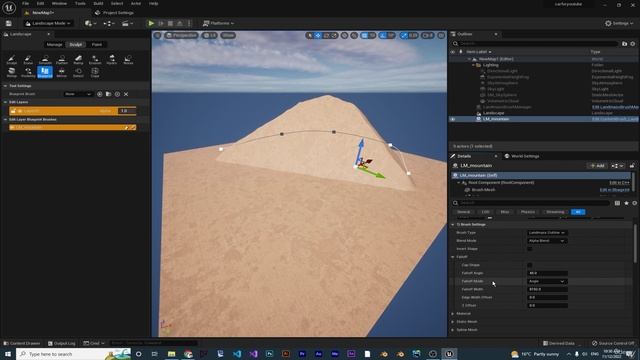This screenshot has height=360, width=640.
Task: Collapse the Tool Settings section
Action: 5,86
